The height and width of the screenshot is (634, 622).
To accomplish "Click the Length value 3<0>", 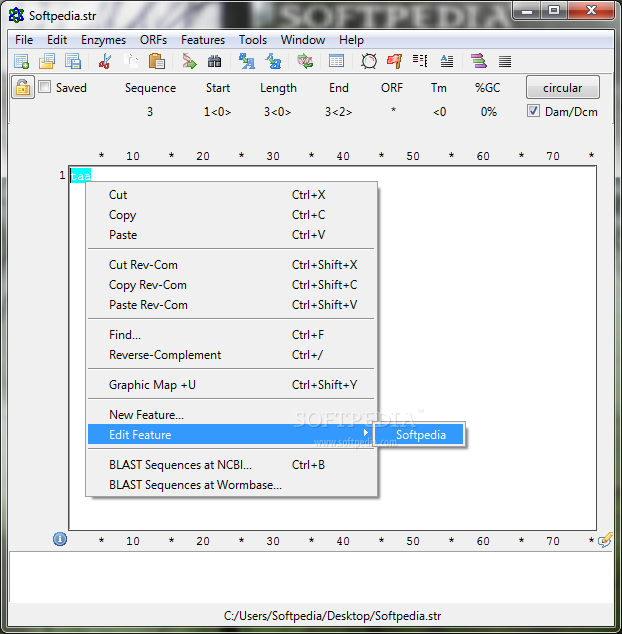I will coord(277,112).
